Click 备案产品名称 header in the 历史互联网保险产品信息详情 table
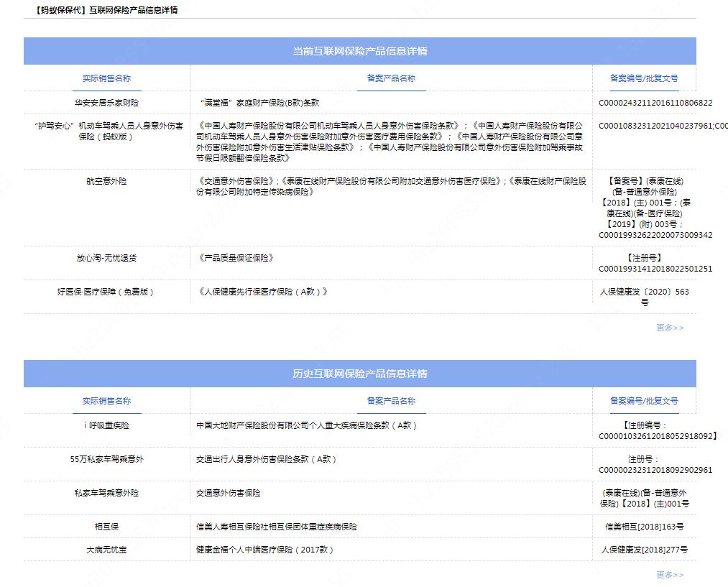The width and height of the screenshot is (728, 587). click(391, 401)
